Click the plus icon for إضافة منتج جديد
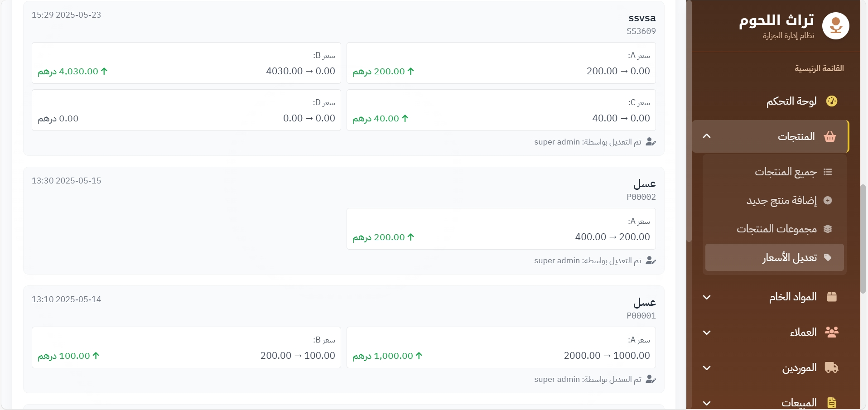The height and width of the screenshot is (410, 868). (828, 200)
